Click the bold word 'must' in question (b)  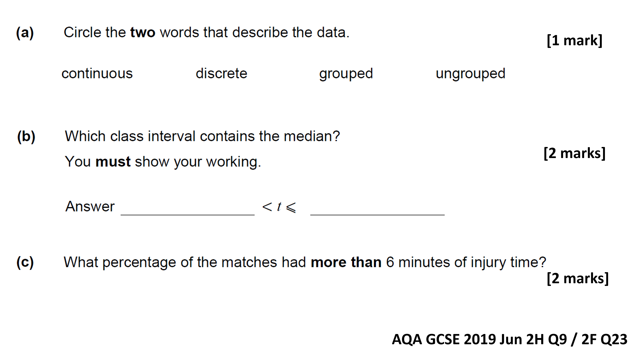coord(113,162)
